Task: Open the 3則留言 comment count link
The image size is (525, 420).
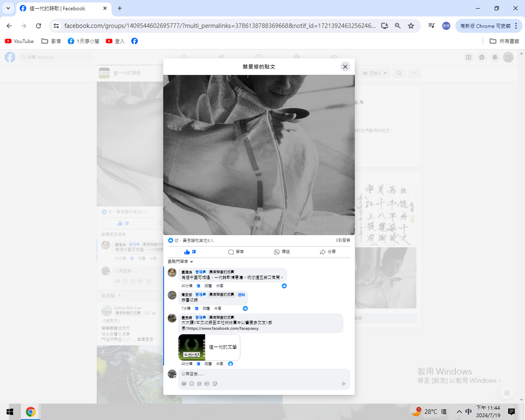Action: pos(342,240)
